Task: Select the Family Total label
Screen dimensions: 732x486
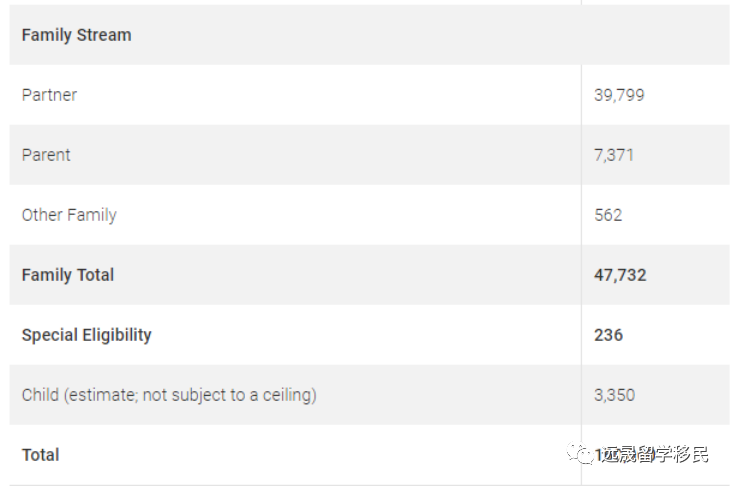Action: (x=68, y=275)
